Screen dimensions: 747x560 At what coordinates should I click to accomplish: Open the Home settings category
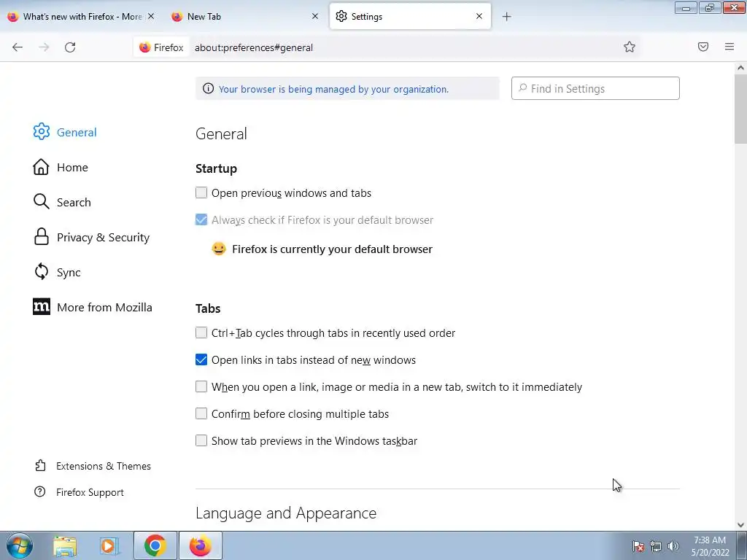point(72,167)
